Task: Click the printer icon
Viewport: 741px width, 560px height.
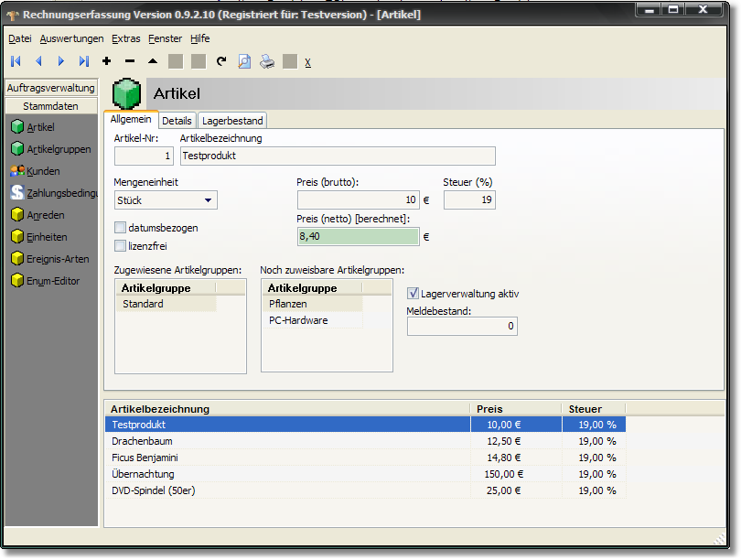Action: tap(267, 61)
